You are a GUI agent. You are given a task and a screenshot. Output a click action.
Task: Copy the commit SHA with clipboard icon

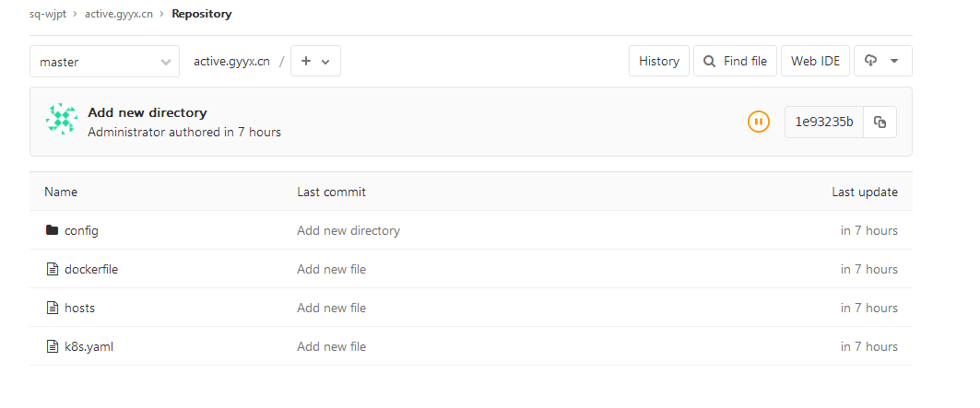(880, 122)
